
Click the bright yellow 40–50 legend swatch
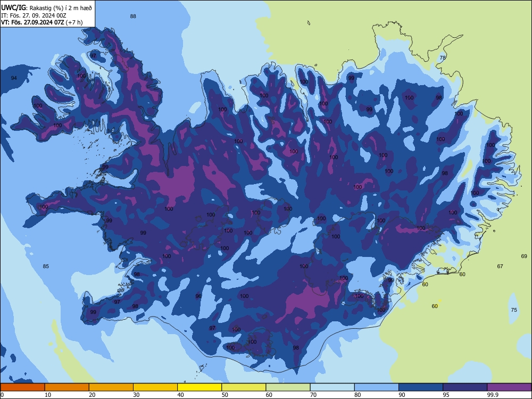click(199, 387)
